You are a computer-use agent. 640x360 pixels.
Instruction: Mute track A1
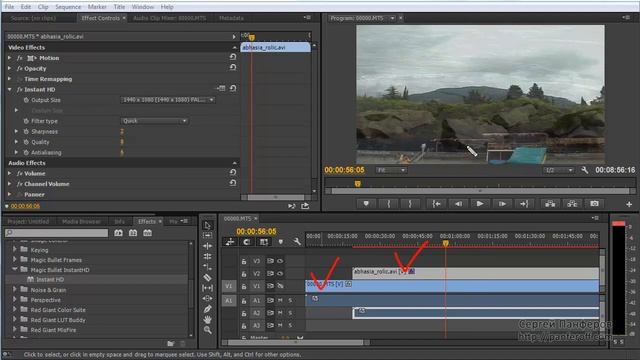click(x=280, y=300)
